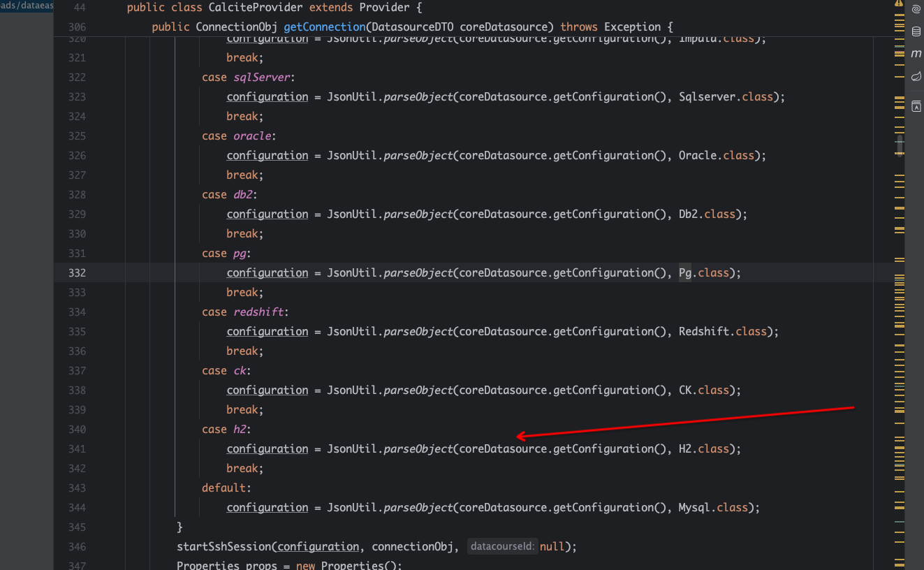The width and height of the screenshot is (924, 570).
Task: Click line number 332 in the gutter
Action: (77, 273)
